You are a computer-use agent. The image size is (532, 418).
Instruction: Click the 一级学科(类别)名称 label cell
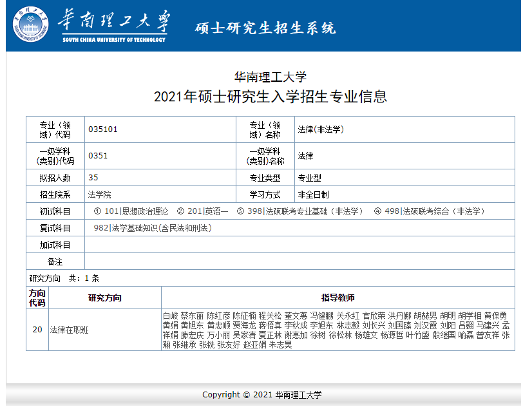coord(265,156)
